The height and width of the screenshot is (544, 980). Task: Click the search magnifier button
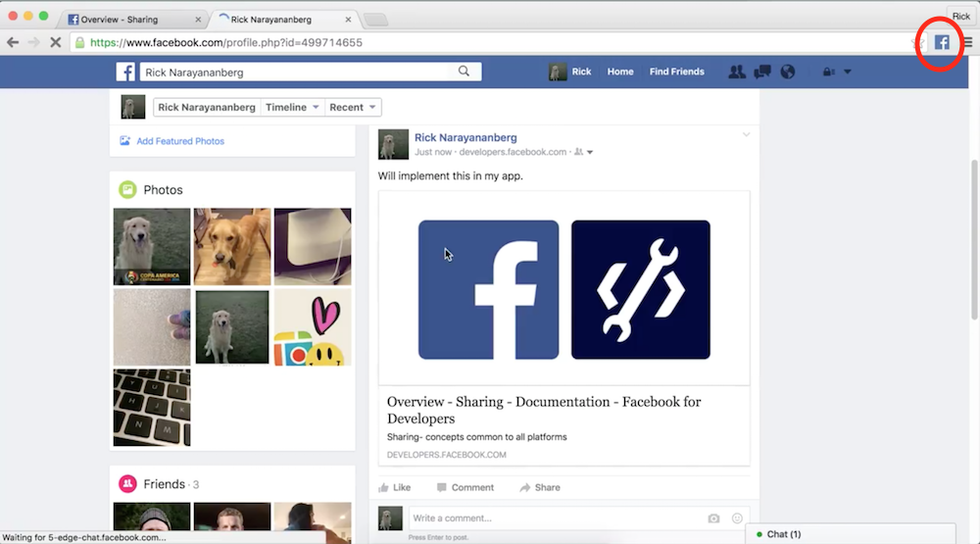click(x=465, y=72)
